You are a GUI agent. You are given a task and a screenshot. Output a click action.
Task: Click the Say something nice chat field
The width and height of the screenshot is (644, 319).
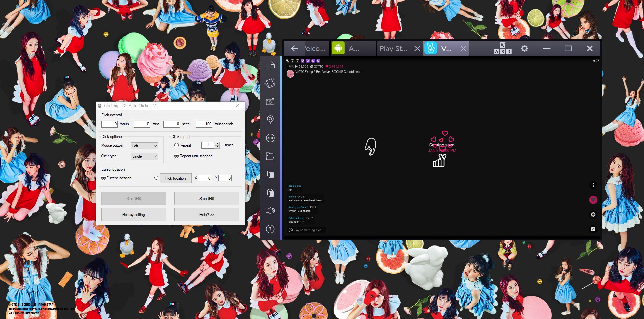click(307, 230)
